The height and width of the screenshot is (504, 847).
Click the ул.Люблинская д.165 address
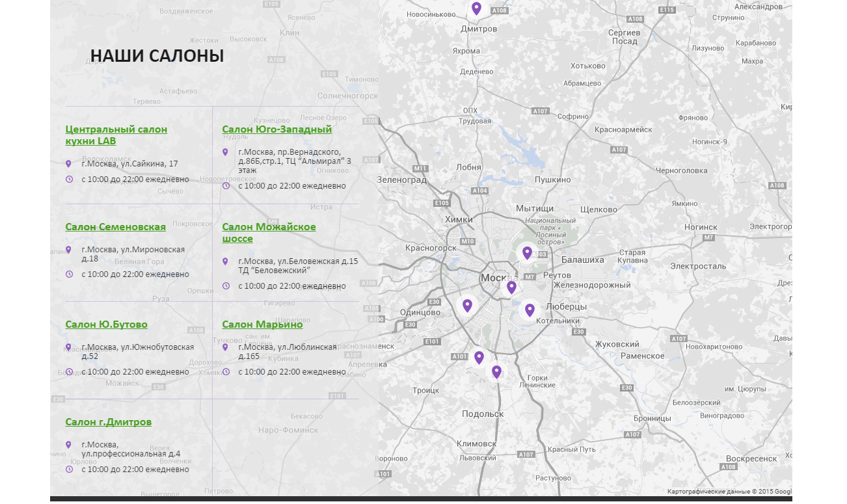point(288,351)
